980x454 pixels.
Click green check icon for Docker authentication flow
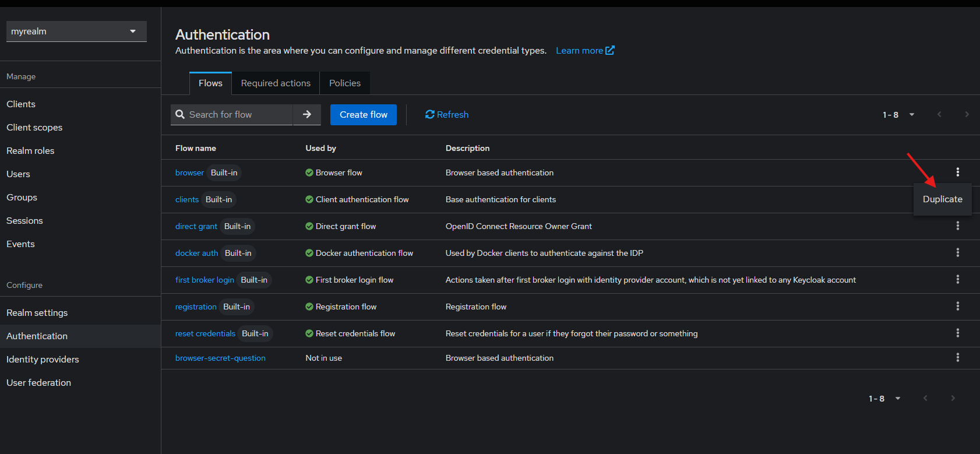[x=309, y=253]
